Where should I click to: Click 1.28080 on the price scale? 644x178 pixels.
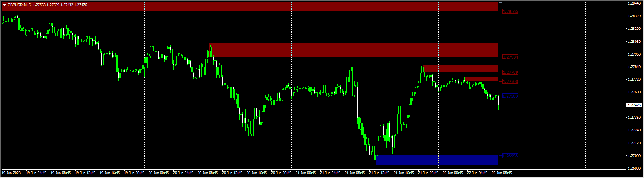tap(635, 41)
